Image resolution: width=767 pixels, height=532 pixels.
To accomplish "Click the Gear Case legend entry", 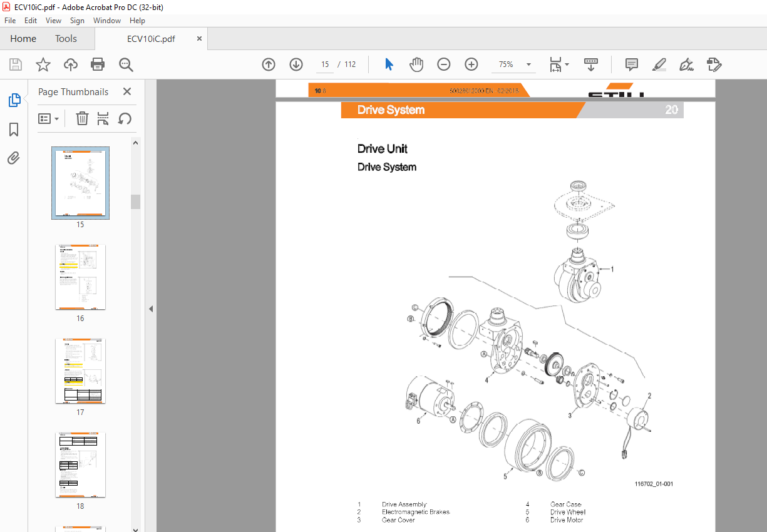I will pos(566,504).
